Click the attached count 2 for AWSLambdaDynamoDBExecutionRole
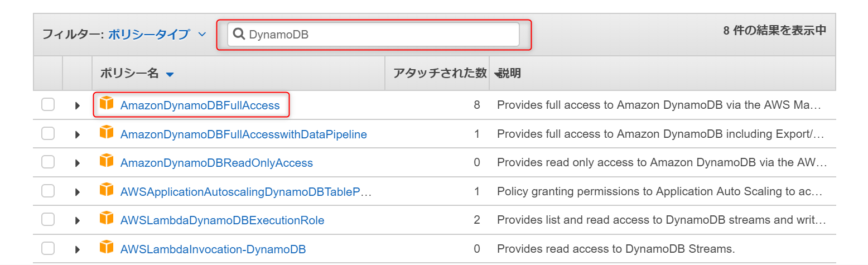 click(477, 220)
